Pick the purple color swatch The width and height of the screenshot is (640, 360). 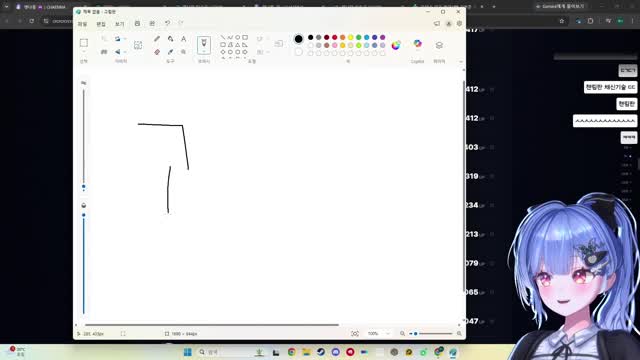pos(382,38)
